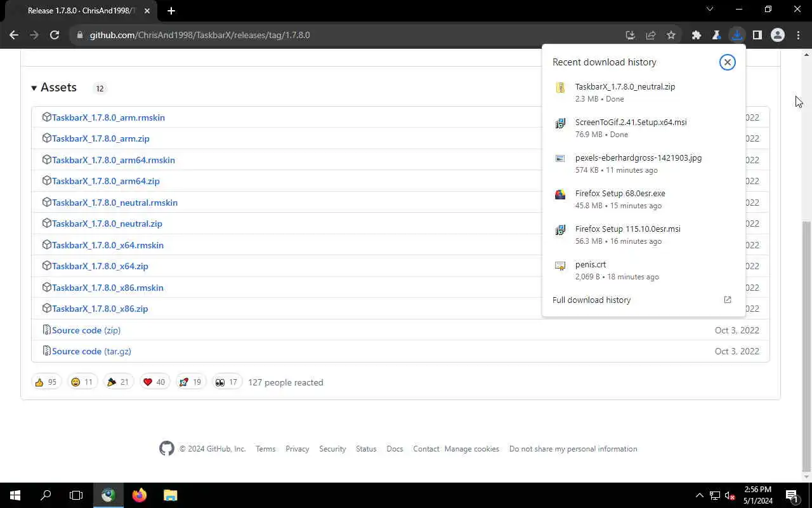Click the Firefox Setup 115.10.0esr.msi installer icon
The image size is (812, 508).
click(x=560, y=230)
